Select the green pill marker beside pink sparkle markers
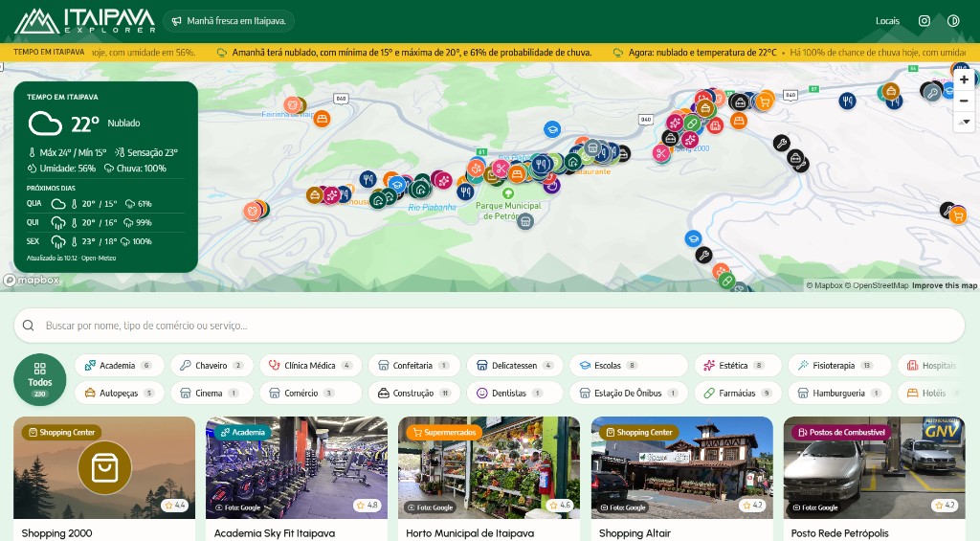The image size is (980, 541). [692, 123]
